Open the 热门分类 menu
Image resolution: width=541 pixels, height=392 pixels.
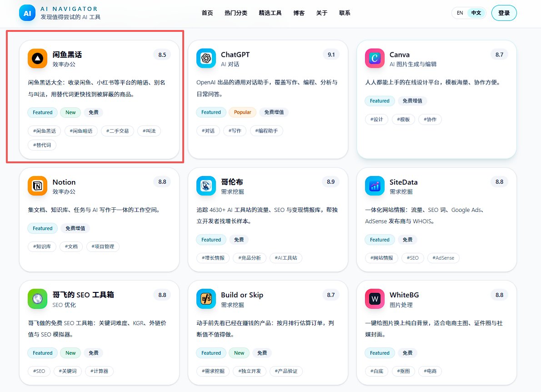(236, 13)
